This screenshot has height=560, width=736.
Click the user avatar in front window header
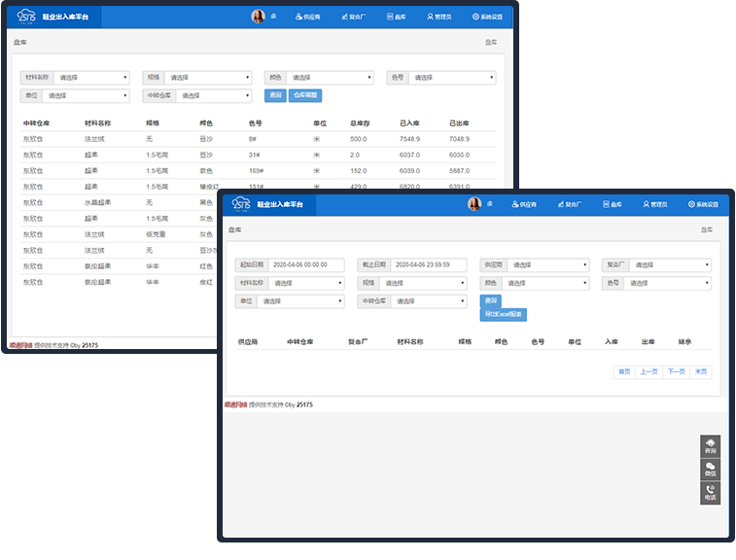tap(474, 204)
